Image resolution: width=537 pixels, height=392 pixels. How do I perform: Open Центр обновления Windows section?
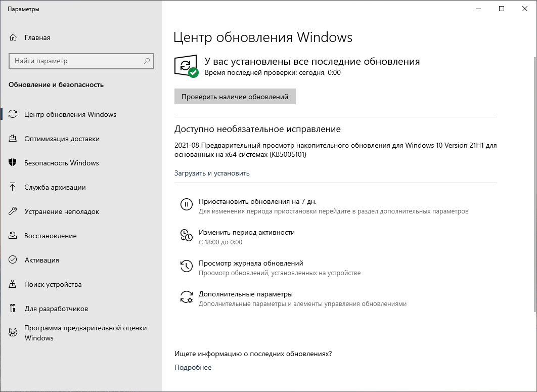(x=70, y=114)
